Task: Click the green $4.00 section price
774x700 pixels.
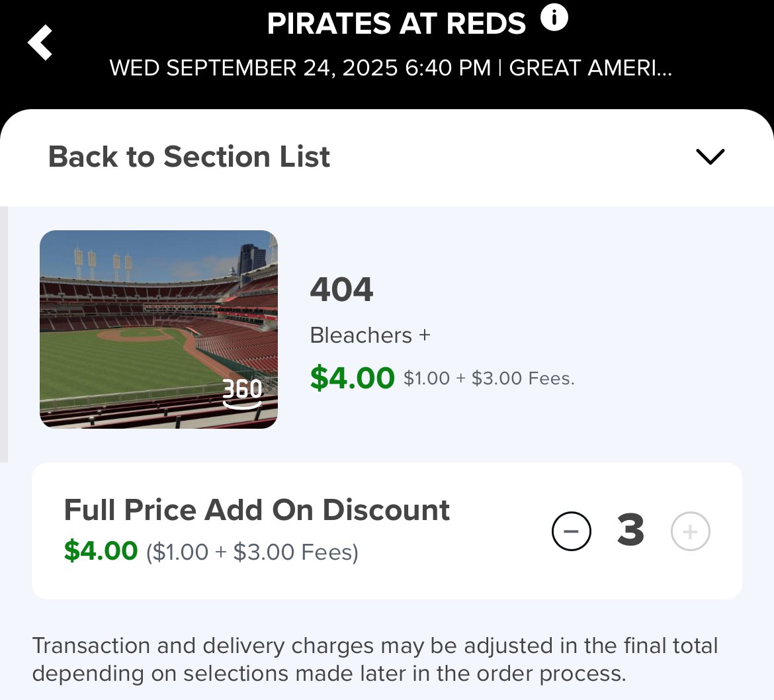Action: pyautogui.click(x=352, y=378)
